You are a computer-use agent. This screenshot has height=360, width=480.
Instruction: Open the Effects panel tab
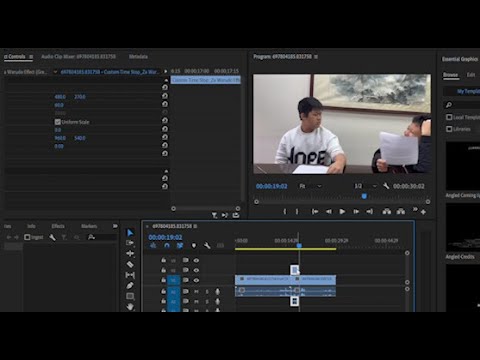click(x=58, y=226)
